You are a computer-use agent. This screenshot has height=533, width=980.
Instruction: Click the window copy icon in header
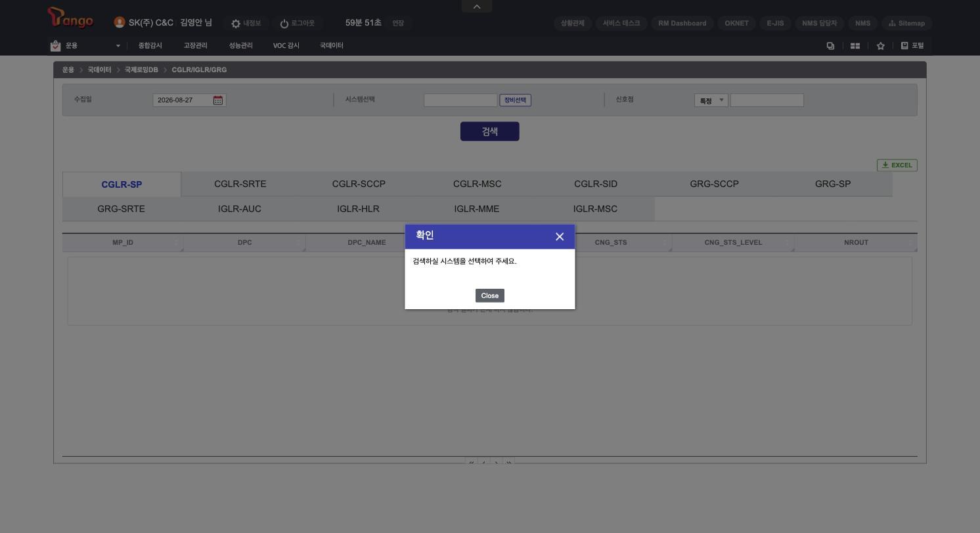tap(830, 46)
